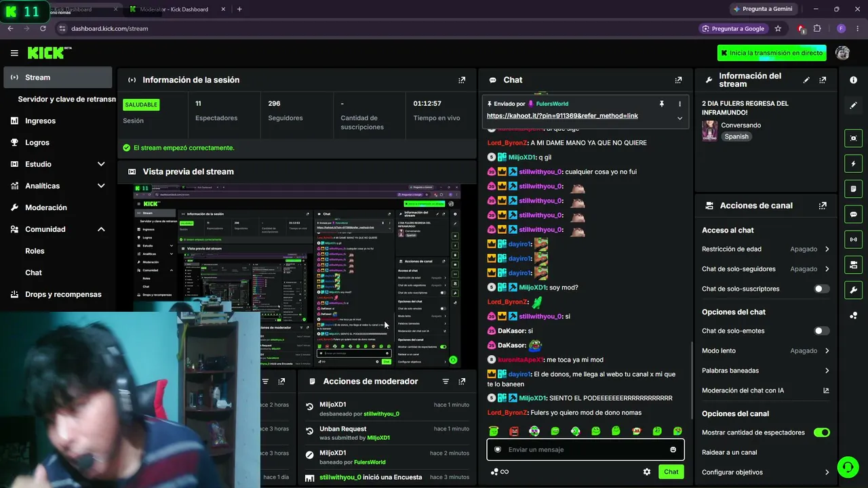Click the pencil icon in right sidebar

853,106
